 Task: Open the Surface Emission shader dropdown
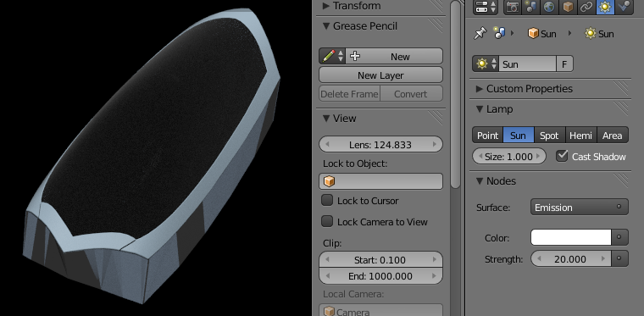580,208
